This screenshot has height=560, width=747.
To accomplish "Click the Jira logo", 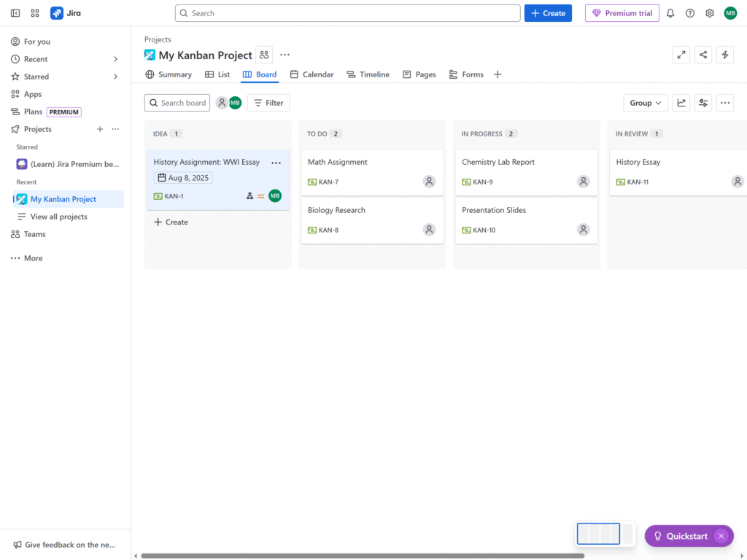I will coord(66,13).
